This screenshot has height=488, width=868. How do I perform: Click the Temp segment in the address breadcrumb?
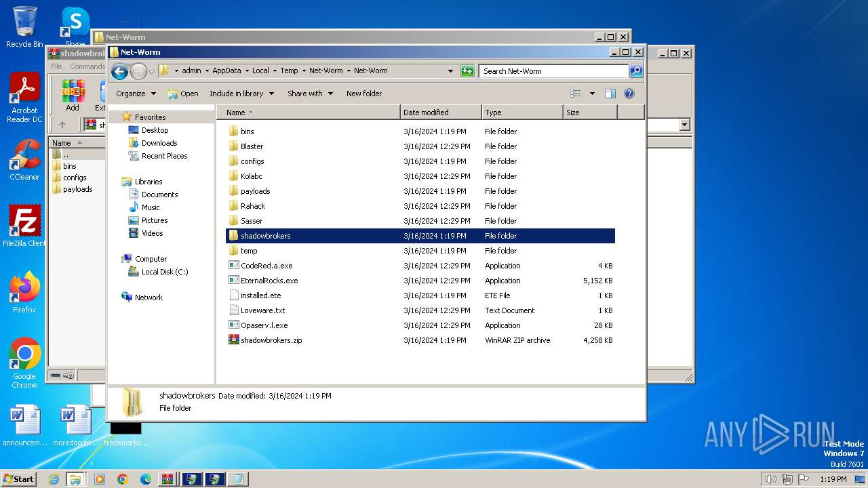(289, 70)
